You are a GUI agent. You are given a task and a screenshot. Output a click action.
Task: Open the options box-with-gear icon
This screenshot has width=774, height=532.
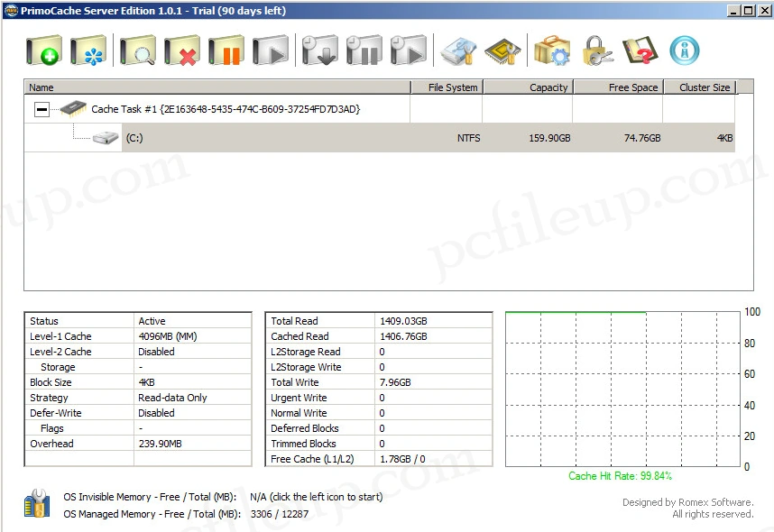coord(551,50)
